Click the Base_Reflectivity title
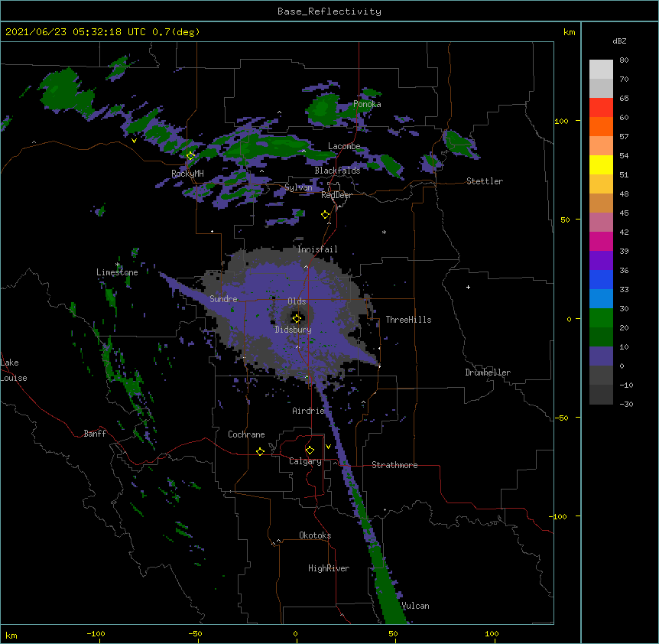 point(329,11)
